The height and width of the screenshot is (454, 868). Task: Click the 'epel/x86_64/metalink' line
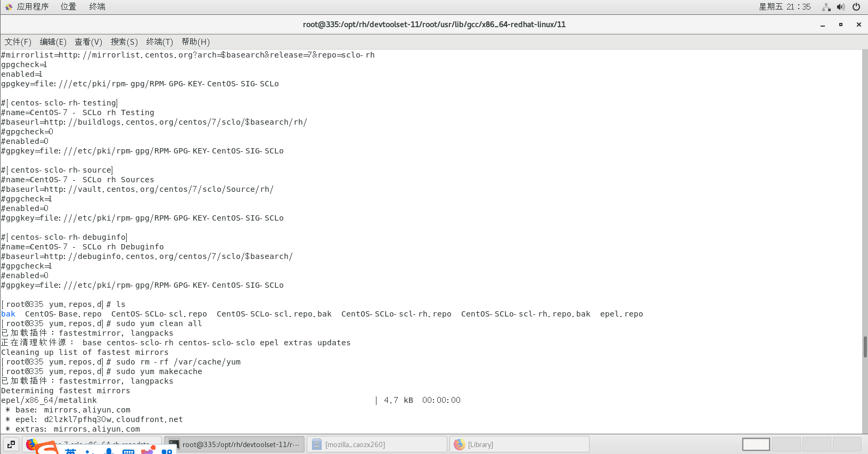[49, 400]
